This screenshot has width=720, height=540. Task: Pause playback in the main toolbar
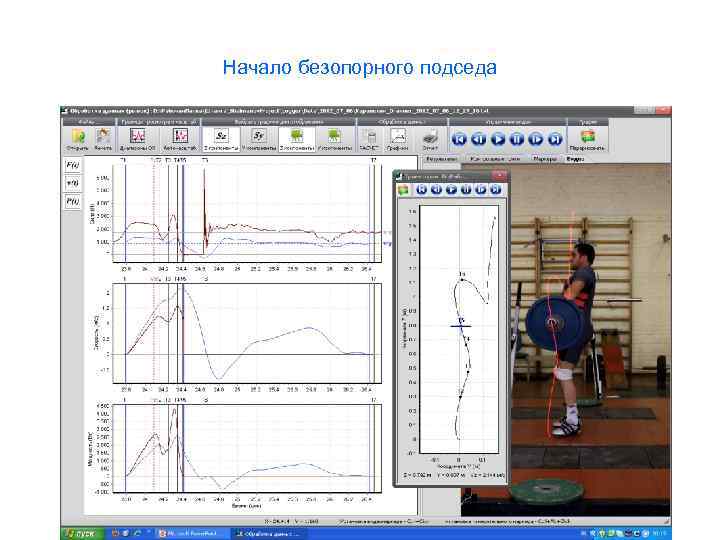click(517, 139)
